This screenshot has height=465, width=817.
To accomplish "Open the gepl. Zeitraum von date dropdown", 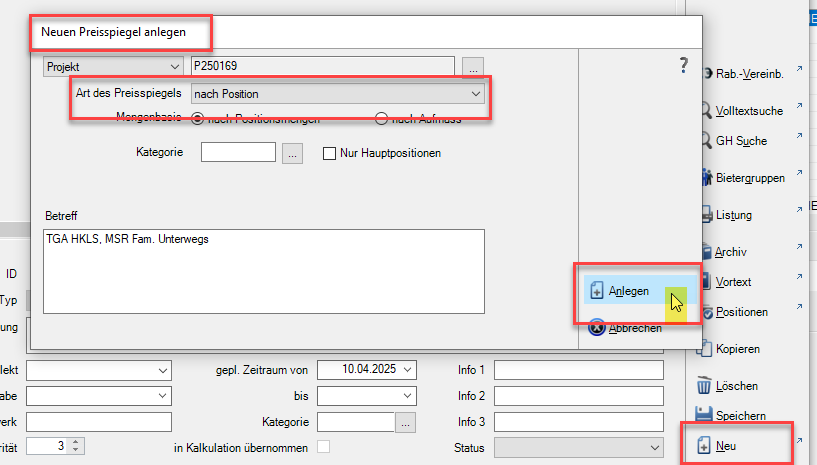I will coord(407,370).
